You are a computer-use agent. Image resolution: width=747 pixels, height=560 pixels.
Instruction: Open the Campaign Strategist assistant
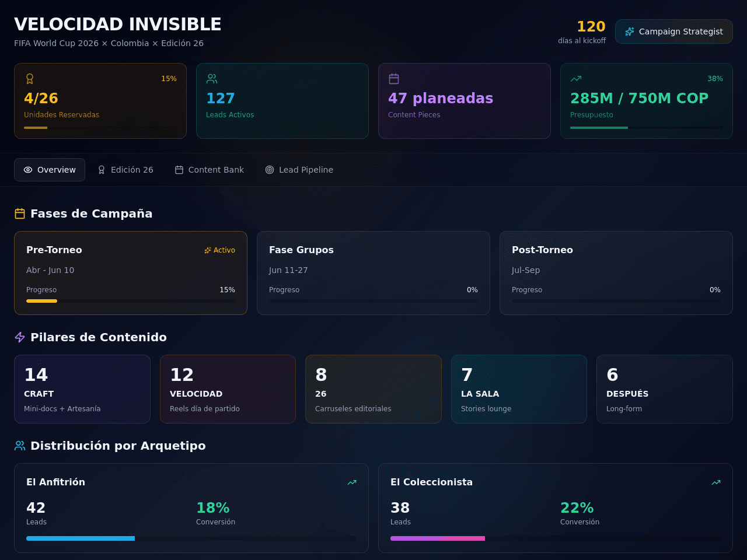click(x=674, y=32)
